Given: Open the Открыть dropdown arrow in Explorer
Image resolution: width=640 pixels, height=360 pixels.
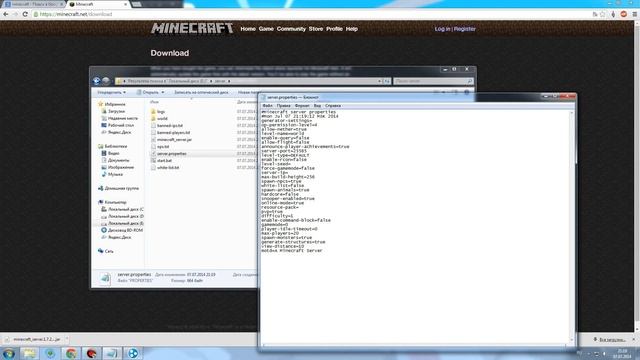Looking at the screenshot, I should [163, 92].
